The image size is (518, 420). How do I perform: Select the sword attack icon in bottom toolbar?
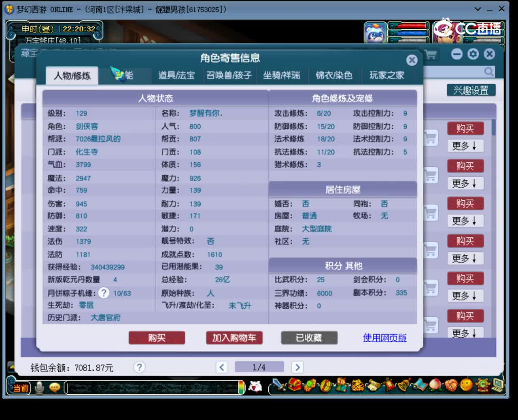(278, 385)
